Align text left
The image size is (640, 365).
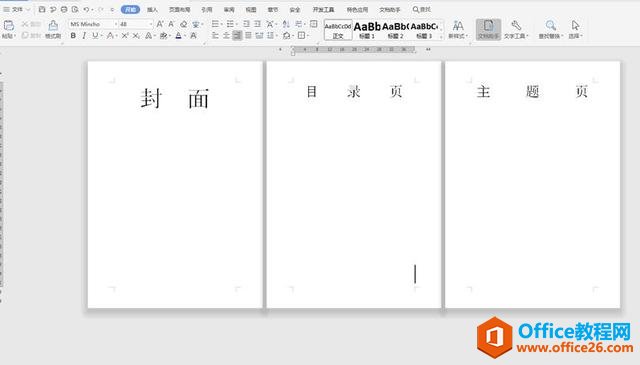pyautogui.click(x=215, y=36)
